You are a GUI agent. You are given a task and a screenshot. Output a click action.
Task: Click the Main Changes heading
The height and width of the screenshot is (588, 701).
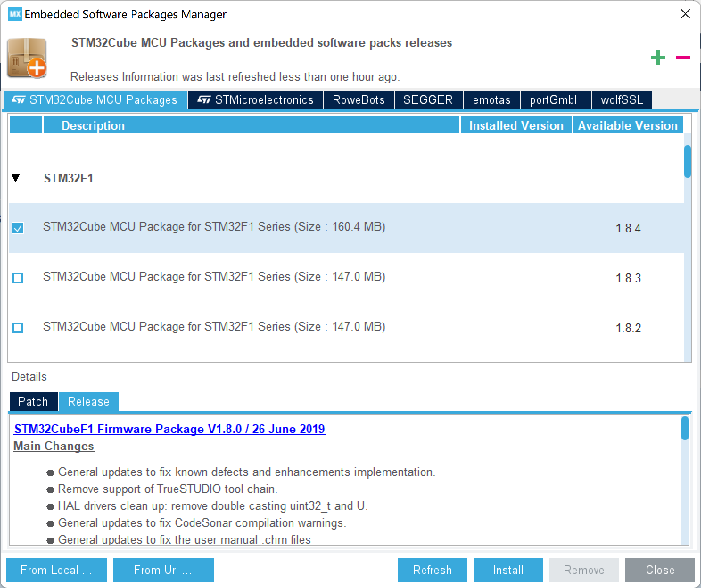pos(54,446)
